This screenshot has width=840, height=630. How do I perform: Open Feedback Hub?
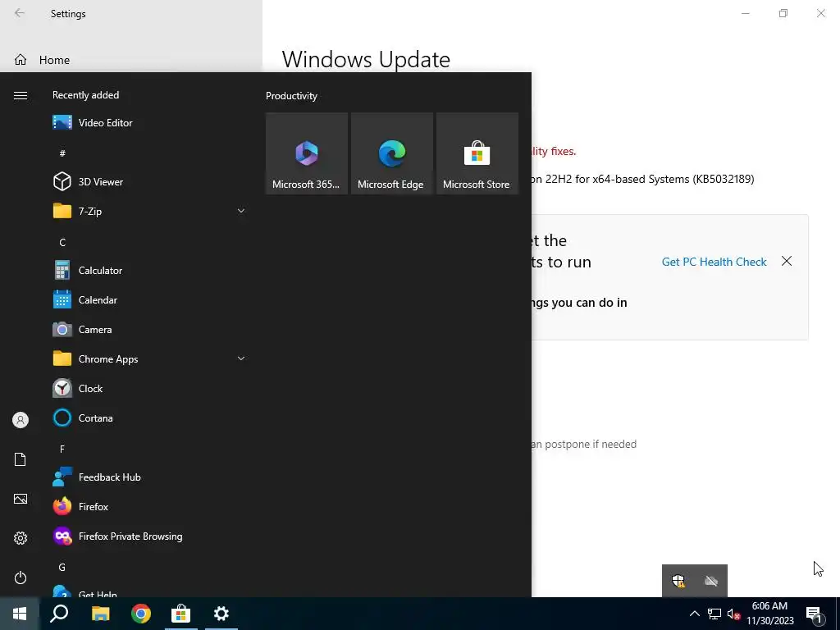pos(150,477)
